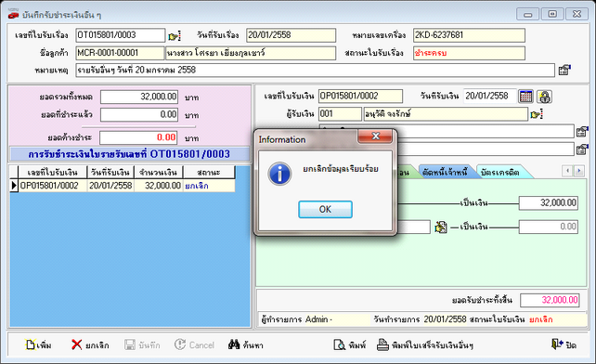
Task: Click the small icon beside the second amount field
Action: [x=441, y=227]
